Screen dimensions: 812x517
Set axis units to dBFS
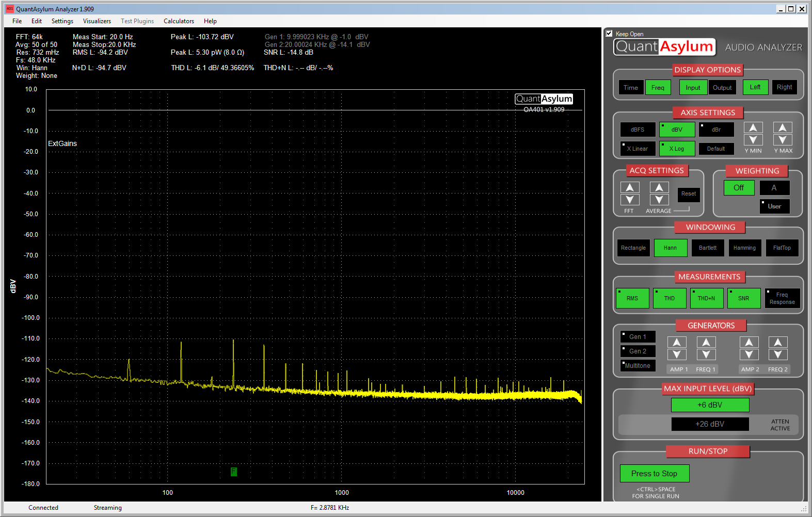638,130
